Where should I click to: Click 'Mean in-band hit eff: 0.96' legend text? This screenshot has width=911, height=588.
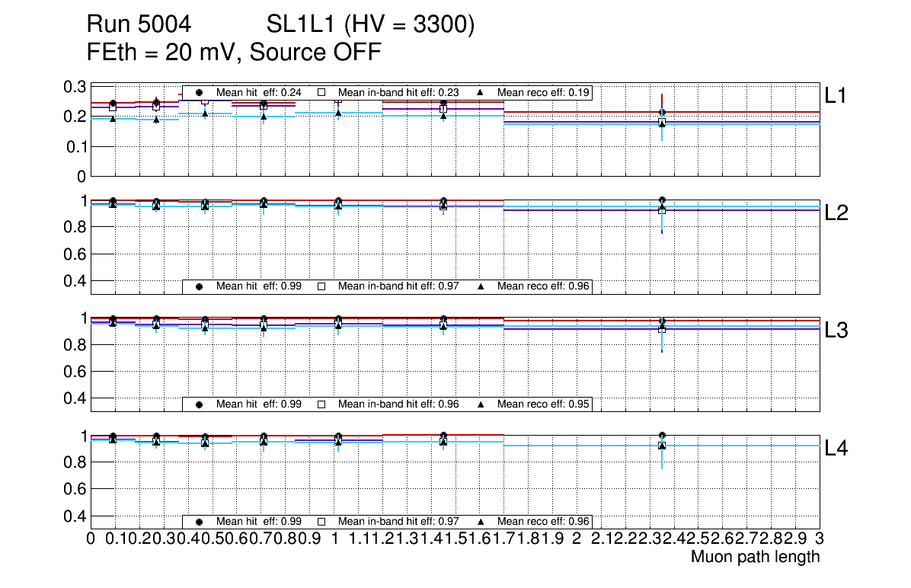pyautogui.click(x=398, y=404)
